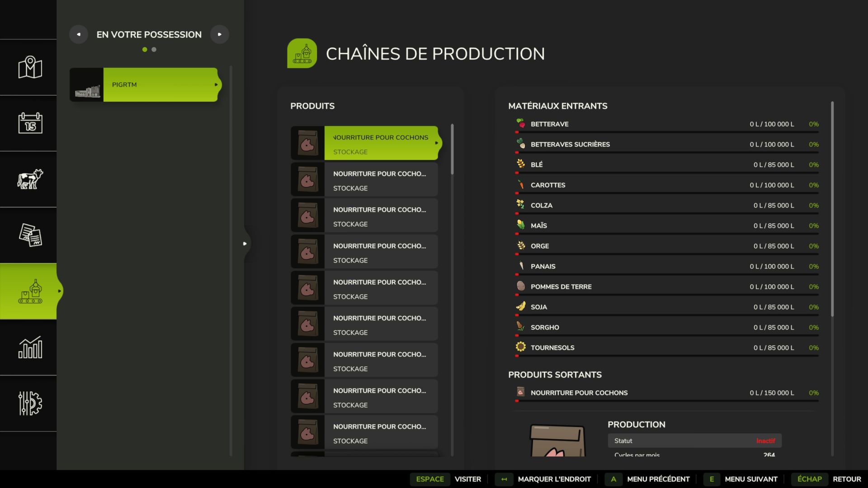Click Menu précédent A key button
Image resolution: width=868 pixels, height=488 pixels.
[613, 479]
